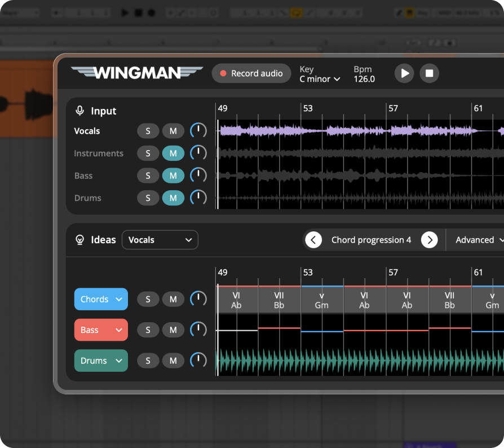Click bar 53 marker in Input timeline
Viewport: 504px width, 448px height.
[308, 108]
